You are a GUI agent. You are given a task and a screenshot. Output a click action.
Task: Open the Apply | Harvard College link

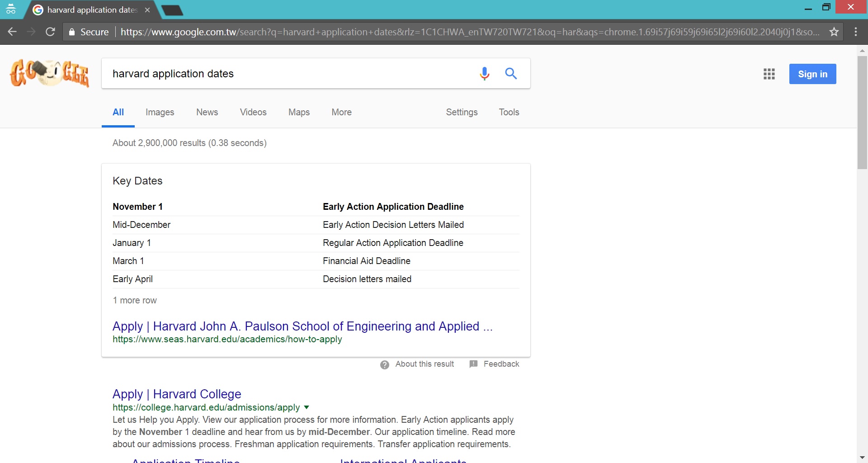coord(177,394)
